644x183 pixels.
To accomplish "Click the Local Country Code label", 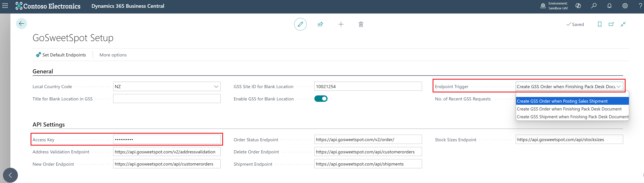I will (52, 87).
